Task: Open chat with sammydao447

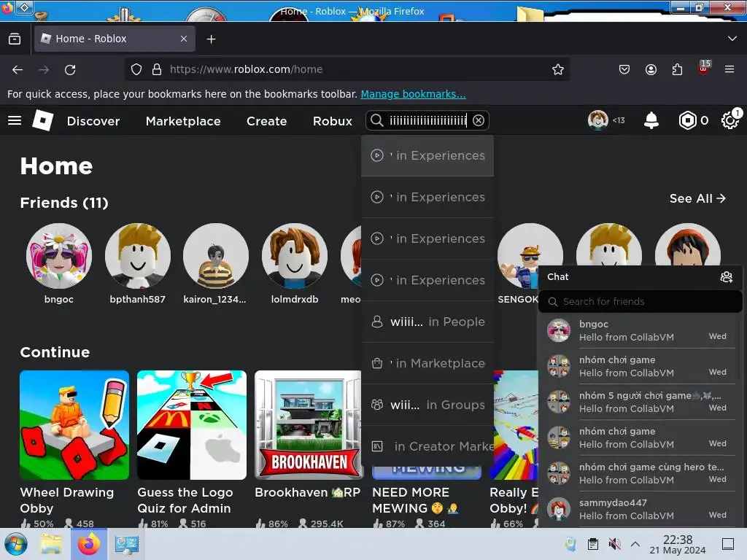Action: tap(640, 509)
